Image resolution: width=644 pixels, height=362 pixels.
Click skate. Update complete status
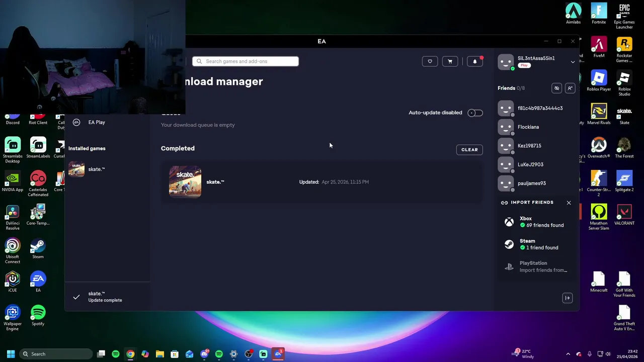(105, 297)
